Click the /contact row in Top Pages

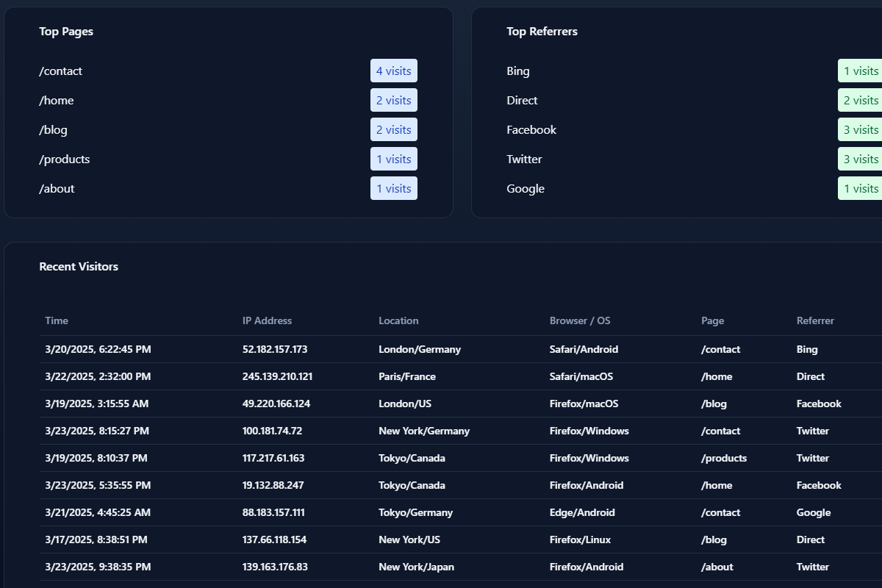(228, 71)
